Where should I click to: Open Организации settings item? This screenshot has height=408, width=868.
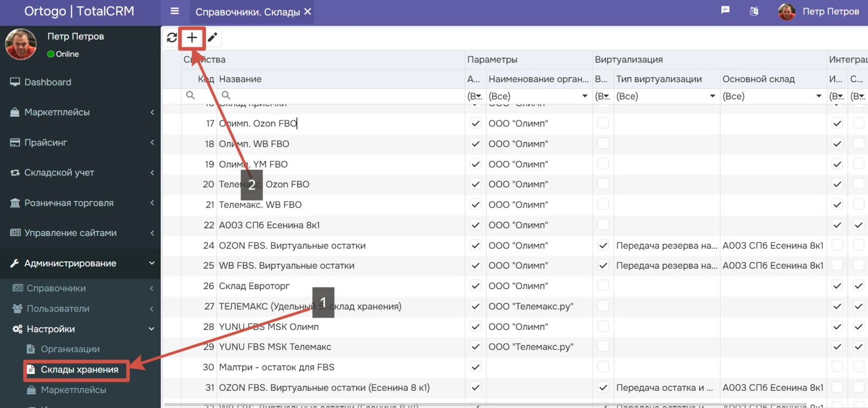pos(70,349)
